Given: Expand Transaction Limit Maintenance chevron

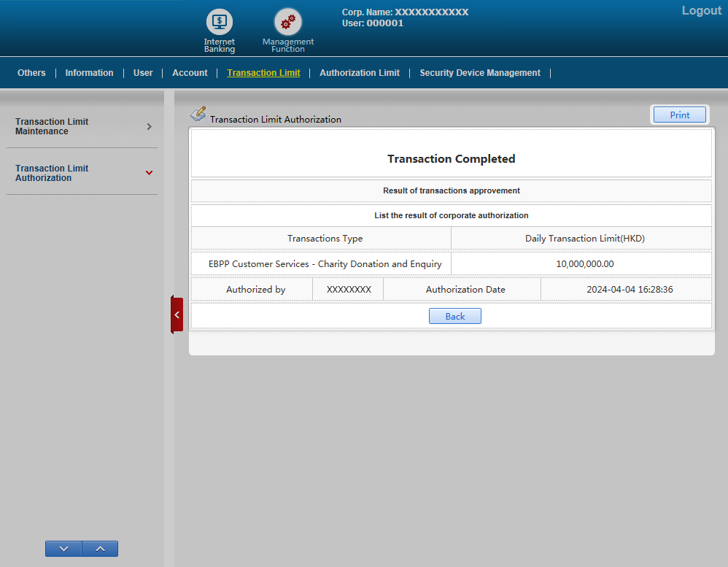Looking at the screenshot, I should [149, 126].
